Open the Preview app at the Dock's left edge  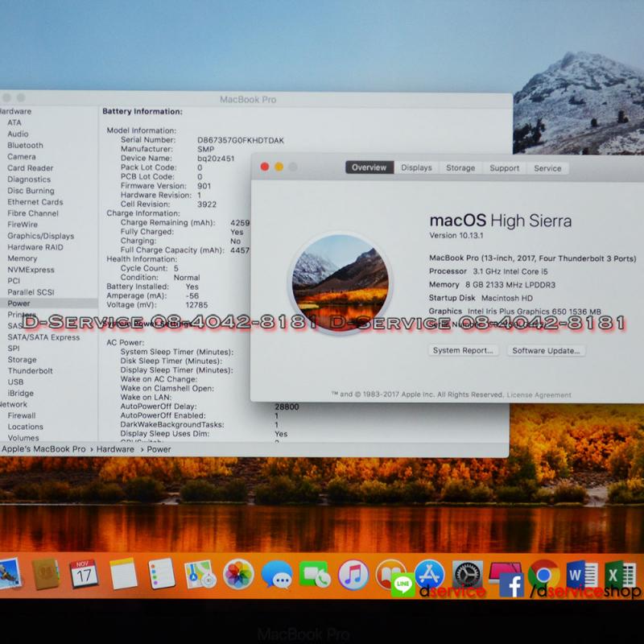9,573
